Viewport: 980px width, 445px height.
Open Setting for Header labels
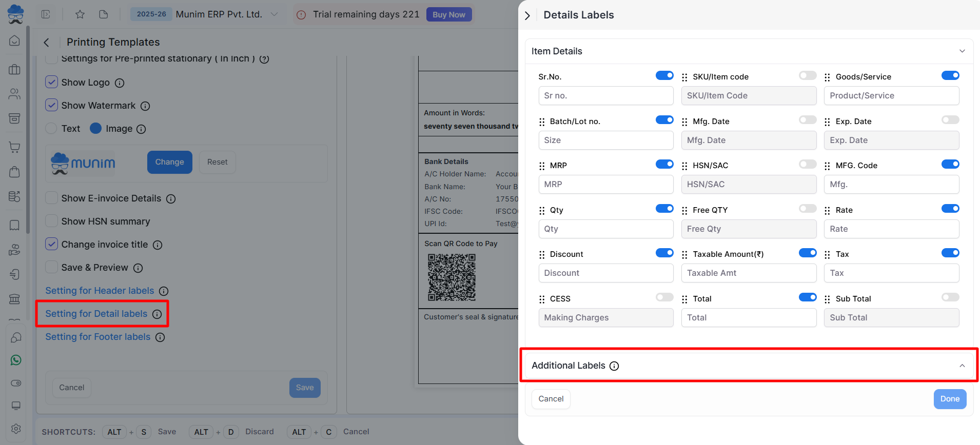(x=100, y=291)
